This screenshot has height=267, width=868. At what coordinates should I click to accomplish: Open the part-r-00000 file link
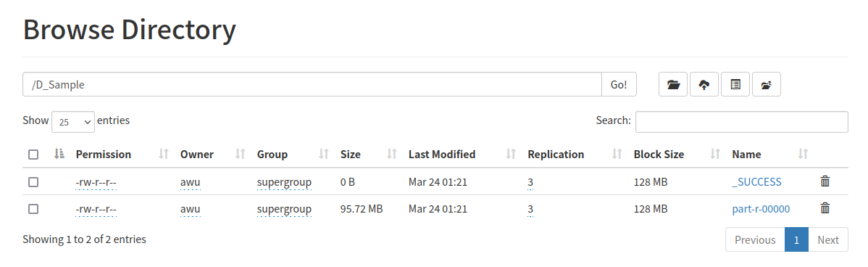click(x=761, y=209)
